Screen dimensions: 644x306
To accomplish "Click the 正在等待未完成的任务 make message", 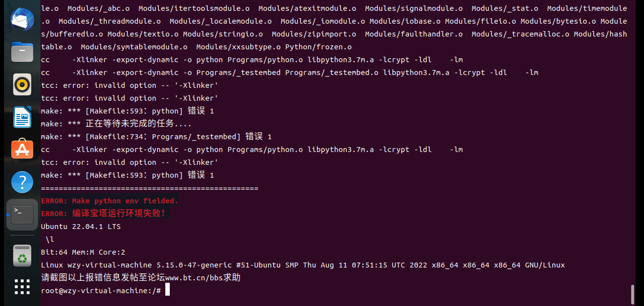I will coord(116,124).
